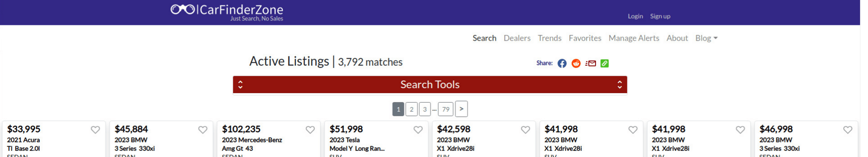Screen dimensions: 868x157
Task: Copy share link using green icon
Action: click(604, 63)
